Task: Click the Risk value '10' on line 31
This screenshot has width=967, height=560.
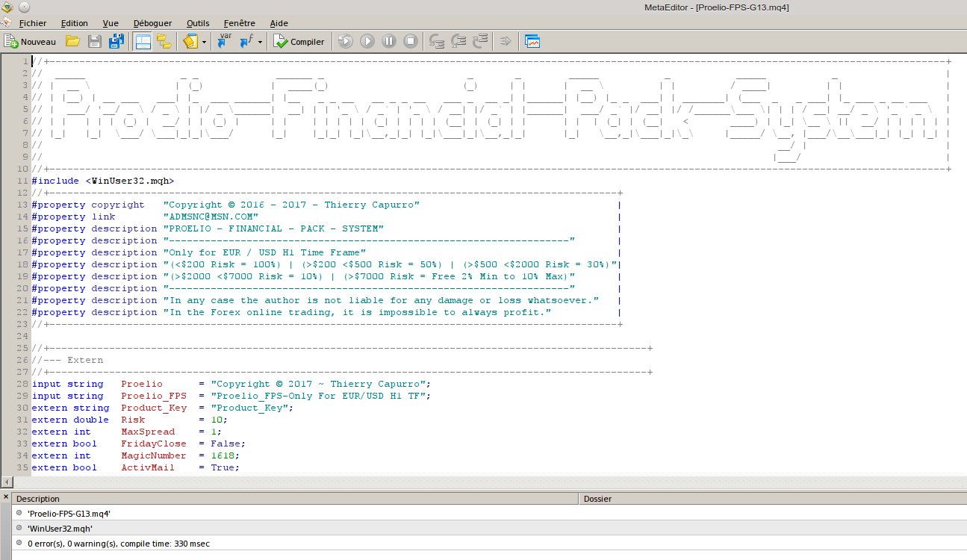Action: 217,420
